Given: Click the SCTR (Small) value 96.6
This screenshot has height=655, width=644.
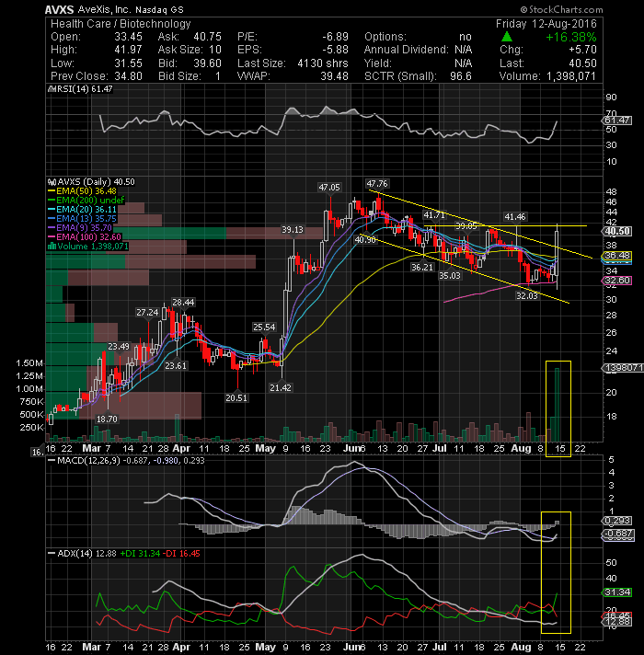Looking at the screenshot, I should point(461,76).
